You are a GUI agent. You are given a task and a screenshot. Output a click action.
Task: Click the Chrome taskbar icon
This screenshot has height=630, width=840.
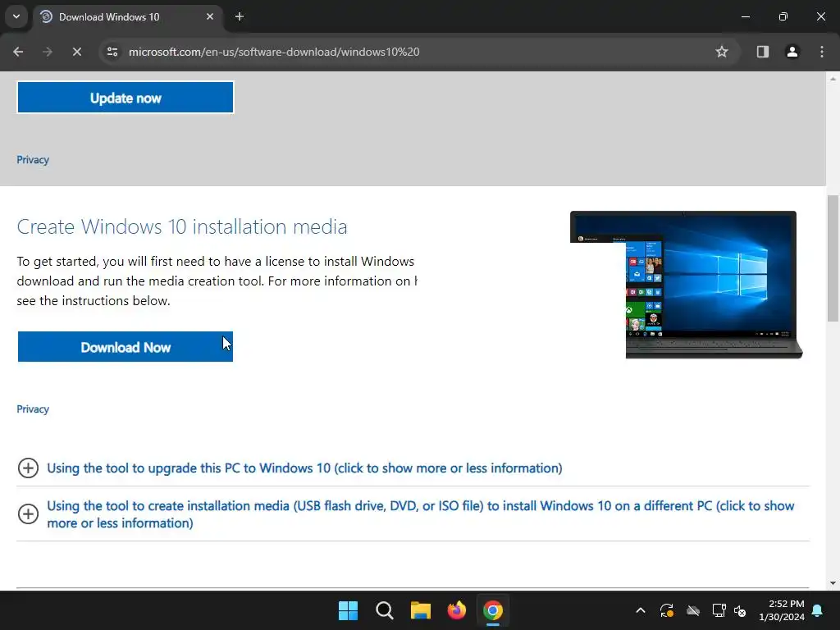pos(493,610)
